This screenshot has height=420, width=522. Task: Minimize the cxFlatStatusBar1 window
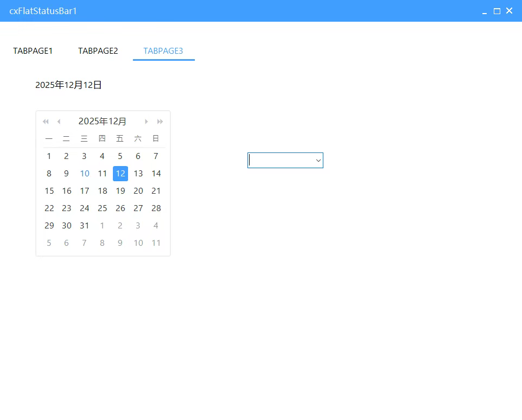pyautogui.click(x=485, y=11)
